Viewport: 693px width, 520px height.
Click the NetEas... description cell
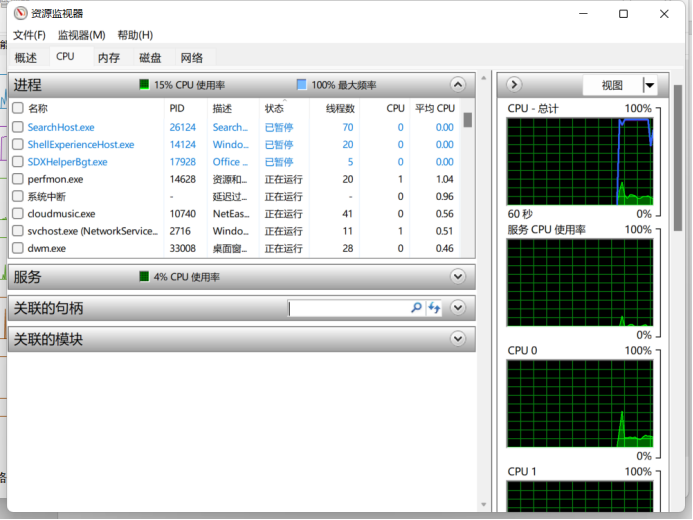[231, 213]
